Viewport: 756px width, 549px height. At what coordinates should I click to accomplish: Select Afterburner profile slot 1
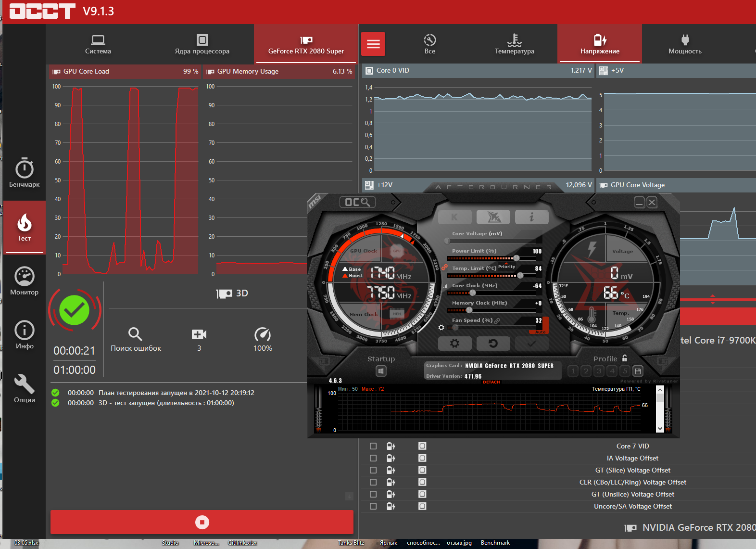[573, 371]
